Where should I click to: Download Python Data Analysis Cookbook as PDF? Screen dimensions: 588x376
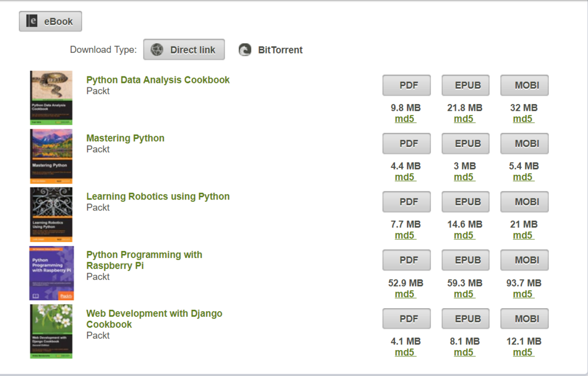[408, 86]
